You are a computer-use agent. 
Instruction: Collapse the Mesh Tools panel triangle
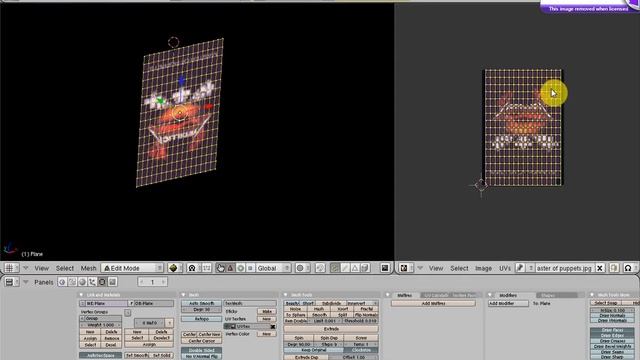pyautogui.click(x=286, y=295)
